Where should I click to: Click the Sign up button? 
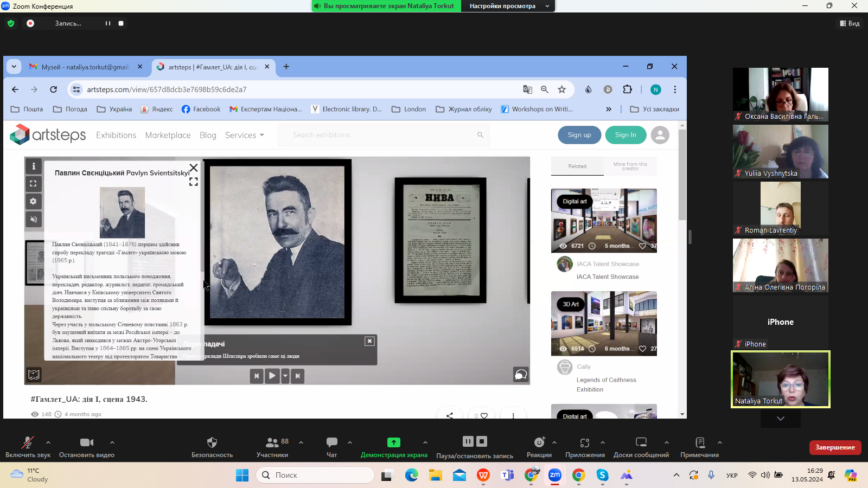[579, 135]
